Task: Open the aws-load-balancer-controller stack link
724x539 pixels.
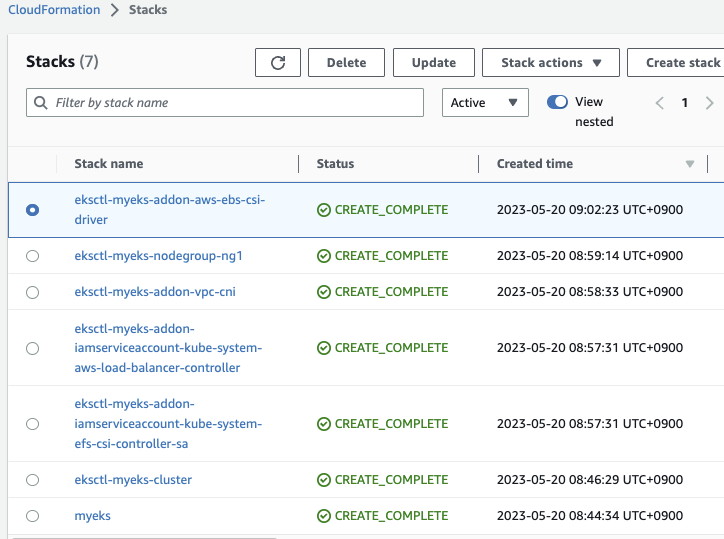Action: [168, 348]
